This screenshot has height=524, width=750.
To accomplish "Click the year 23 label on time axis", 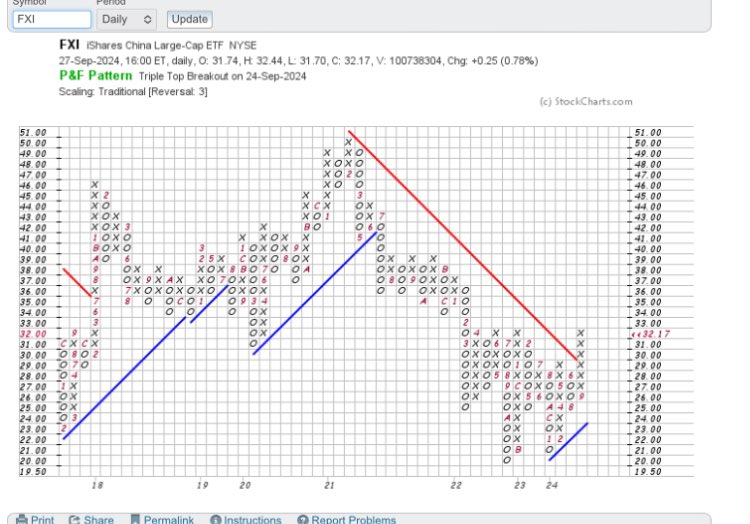I will click(520, 485).
